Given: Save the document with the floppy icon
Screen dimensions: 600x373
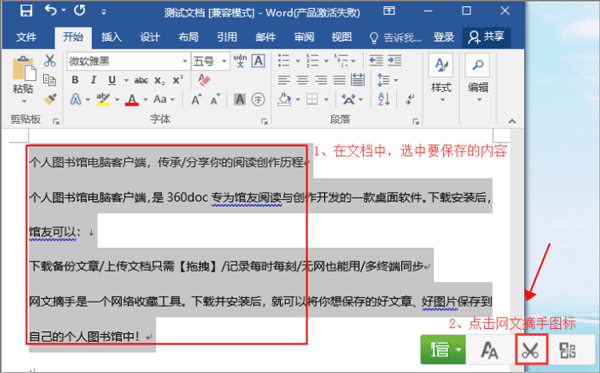Looking at the screenshot, I should [26, 11].
